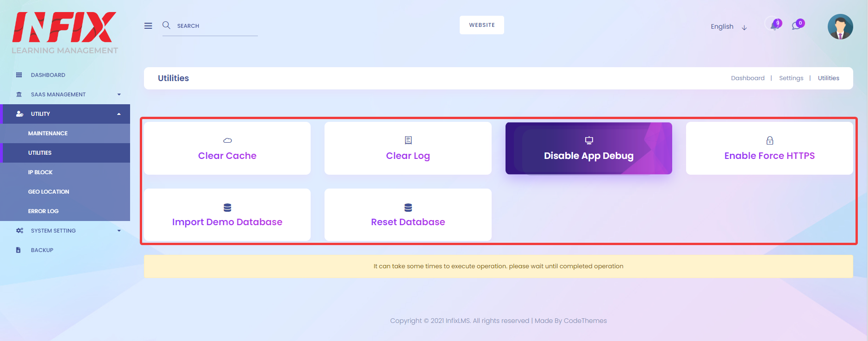Click the user profile avatar

(840, 26)
